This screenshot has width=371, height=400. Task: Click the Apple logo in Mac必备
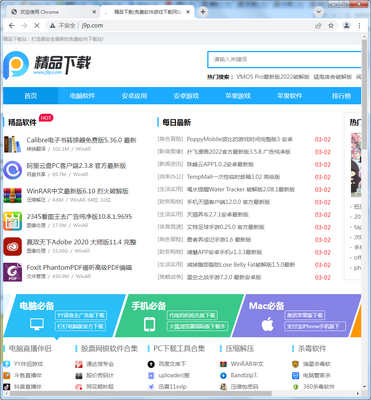coord(268,324)
